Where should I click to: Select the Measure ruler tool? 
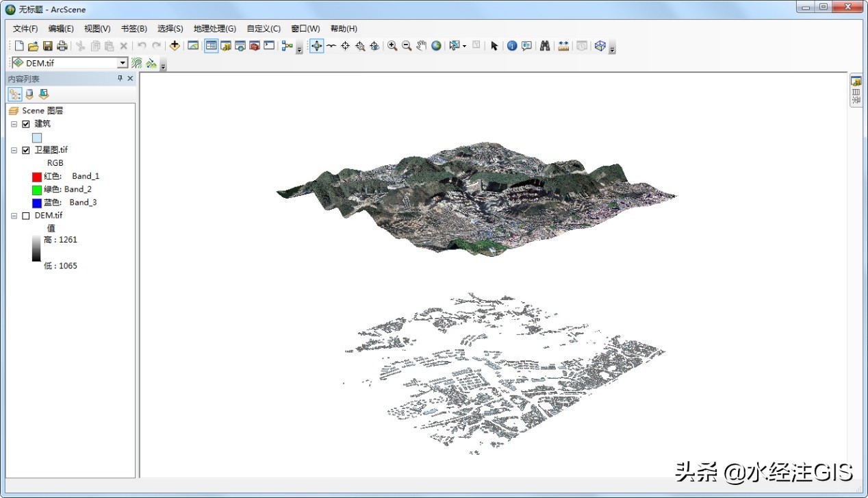coord(563,46)
